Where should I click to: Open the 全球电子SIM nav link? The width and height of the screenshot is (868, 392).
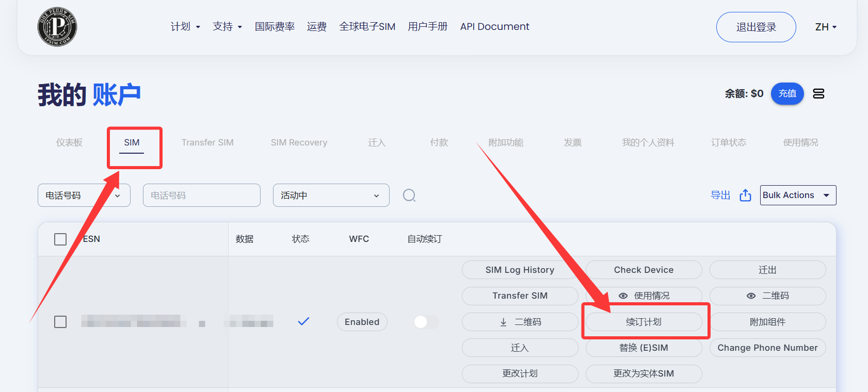tap(367, 27)
